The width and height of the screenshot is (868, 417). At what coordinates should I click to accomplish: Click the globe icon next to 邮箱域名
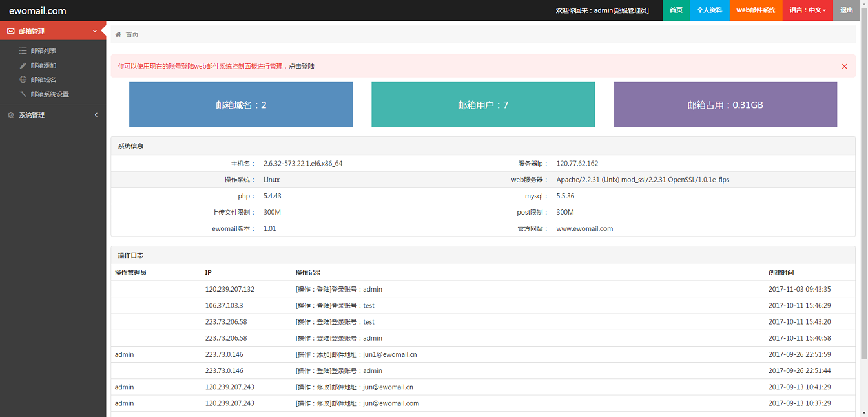click(x=23, y=80)
